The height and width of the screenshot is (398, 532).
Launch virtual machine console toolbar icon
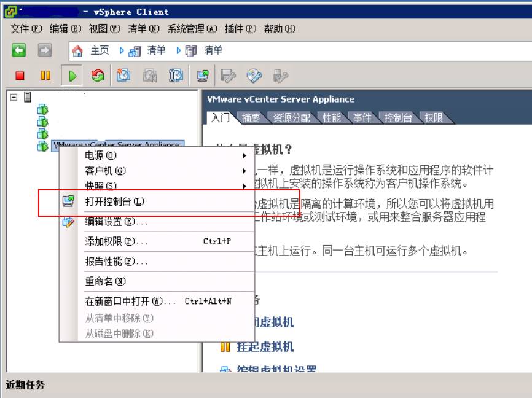point(203,76)
